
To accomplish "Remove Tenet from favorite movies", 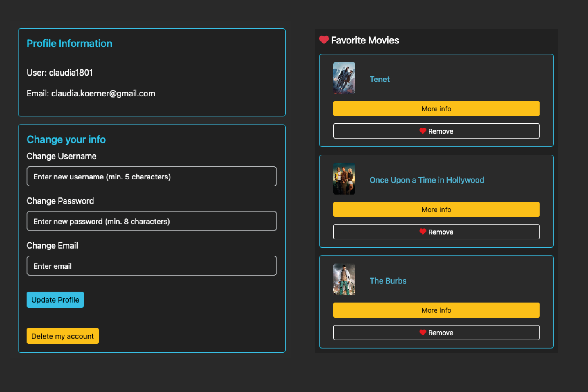I will [x=436, y=131].
